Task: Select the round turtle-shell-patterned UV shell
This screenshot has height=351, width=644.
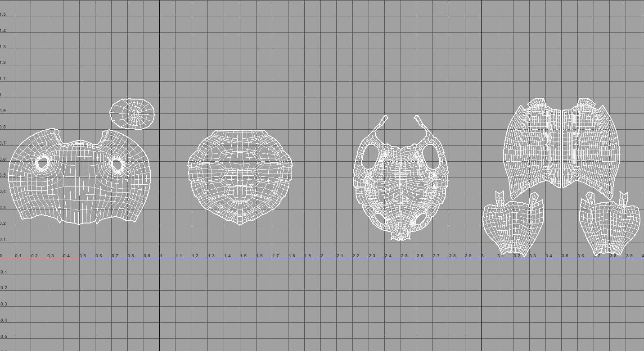Action: point(240,178)
